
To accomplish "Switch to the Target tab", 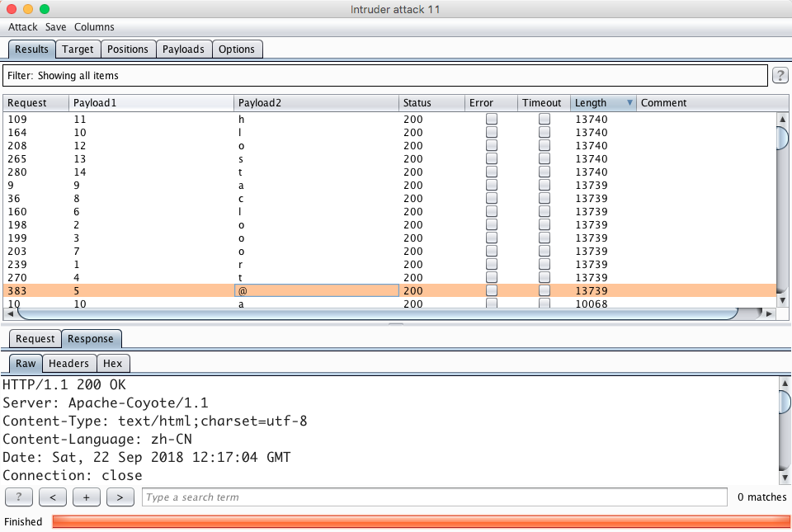I will (x=78, y=49).
